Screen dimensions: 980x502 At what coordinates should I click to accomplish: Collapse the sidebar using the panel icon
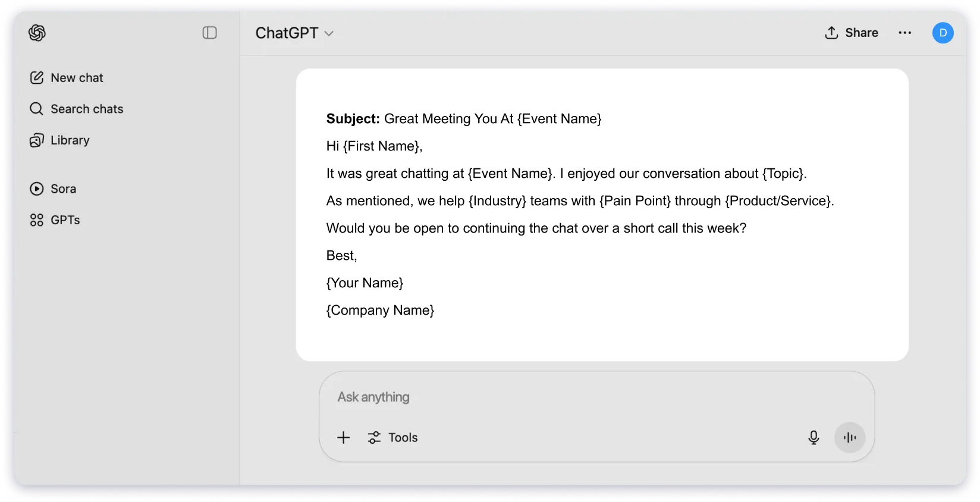pos(209,33)
